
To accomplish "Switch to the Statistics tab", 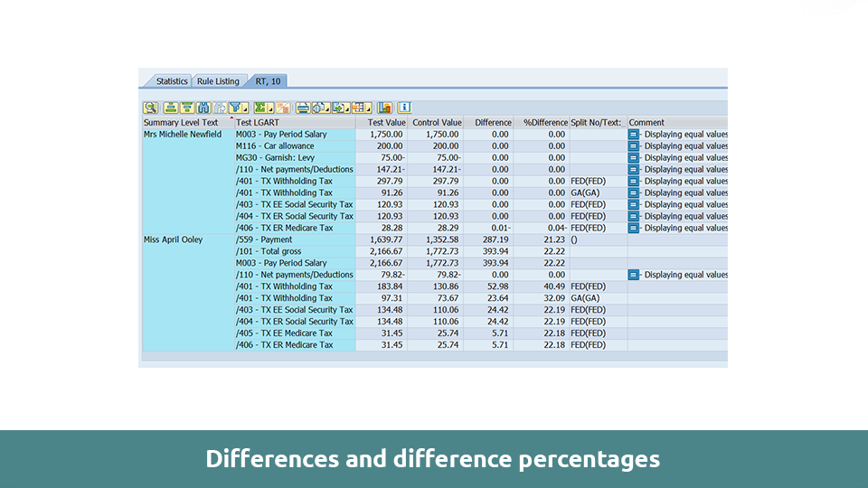I will (172, 81).
